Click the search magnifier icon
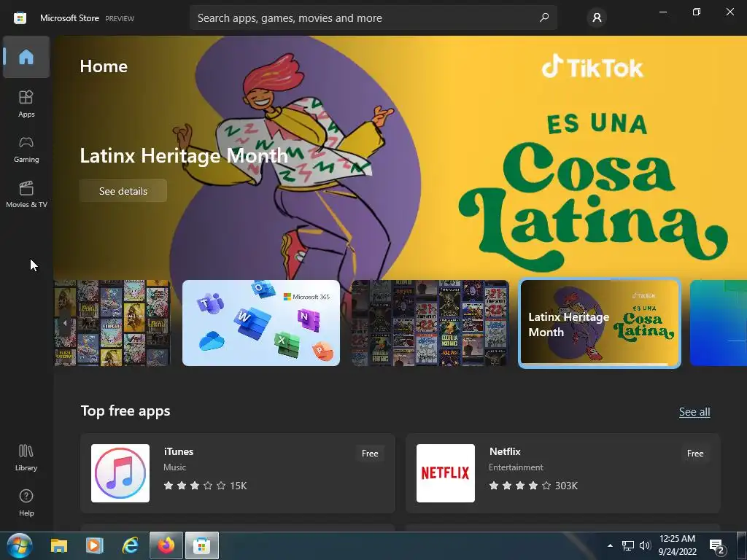The width and height of the screenshot is (747, 560). [x=544, y=17]
